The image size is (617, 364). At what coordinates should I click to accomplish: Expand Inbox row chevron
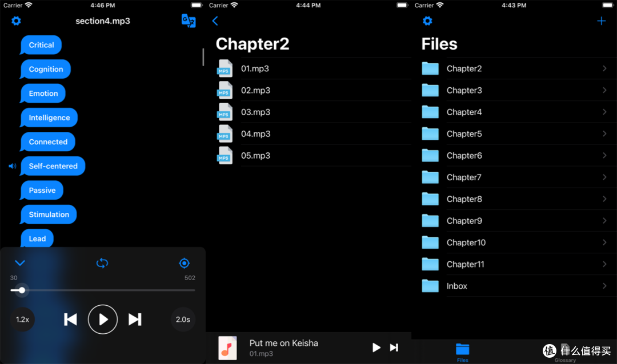point(604,286)
